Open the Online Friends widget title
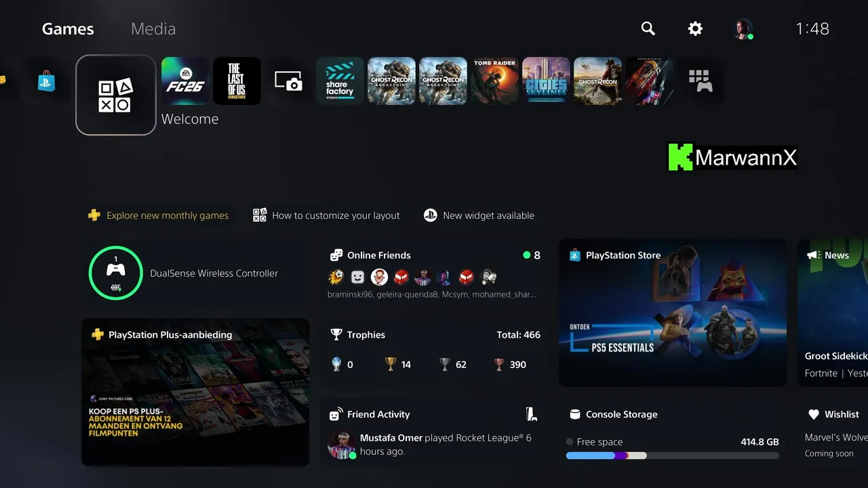Screen dimensions: 868x488 click(x=379, y=256)
